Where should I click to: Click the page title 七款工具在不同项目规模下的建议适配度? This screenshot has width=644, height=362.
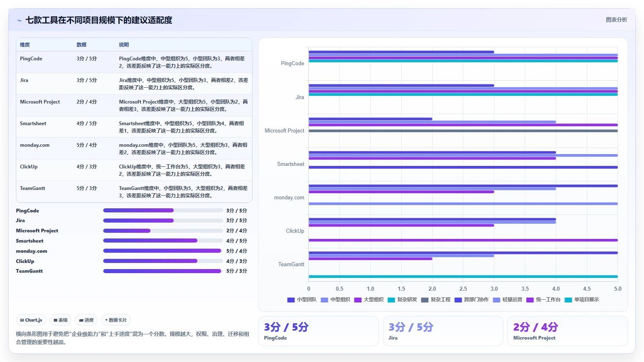coord(99,20)
